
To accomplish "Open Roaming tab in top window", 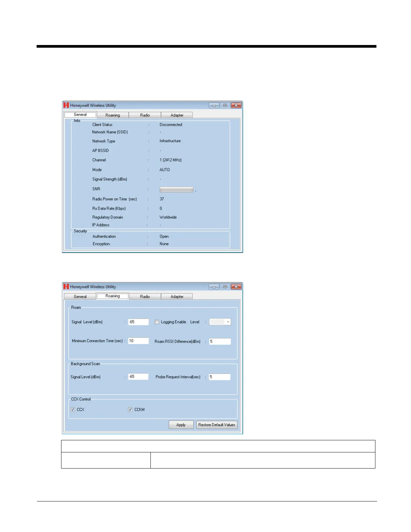I will [112, 115].
